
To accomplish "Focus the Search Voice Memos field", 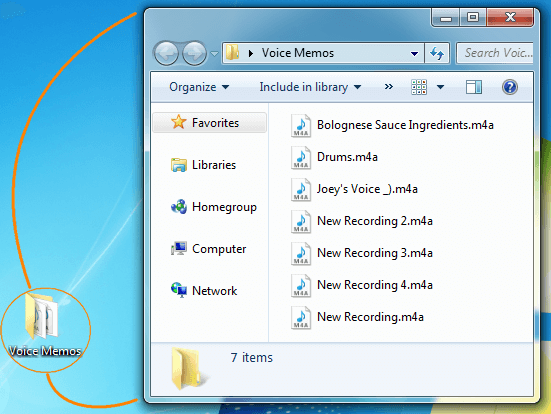I will tap(495, 53).
